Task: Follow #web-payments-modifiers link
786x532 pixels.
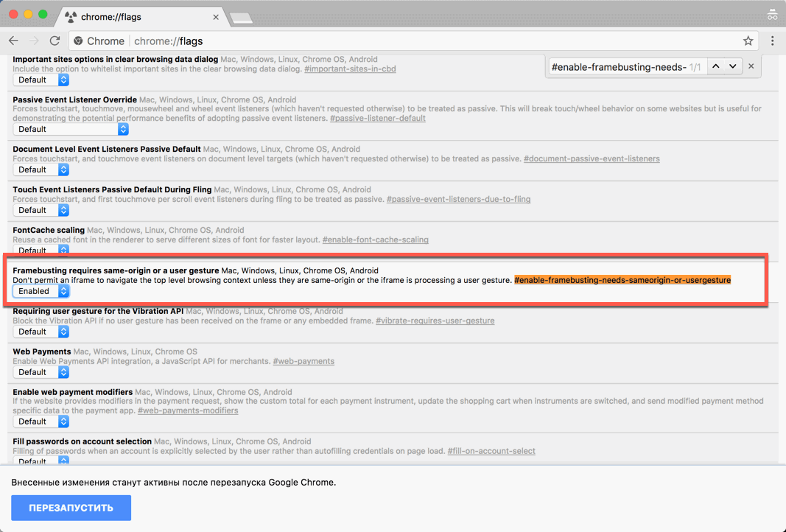Action: coord(188,410)
